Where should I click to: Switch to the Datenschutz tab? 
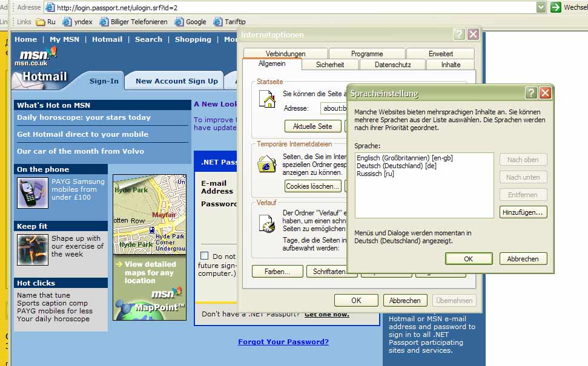[392, 65]
